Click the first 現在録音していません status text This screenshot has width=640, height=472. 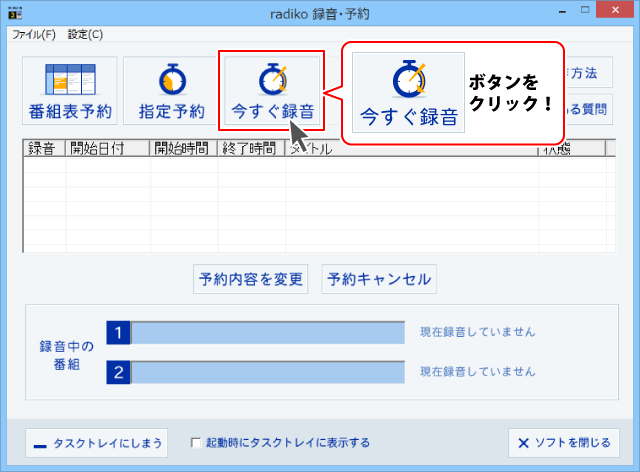coord(478,332)
